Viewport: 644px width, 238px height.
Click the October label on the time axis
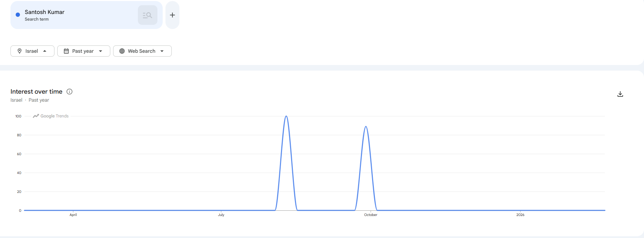pos(371,215)
